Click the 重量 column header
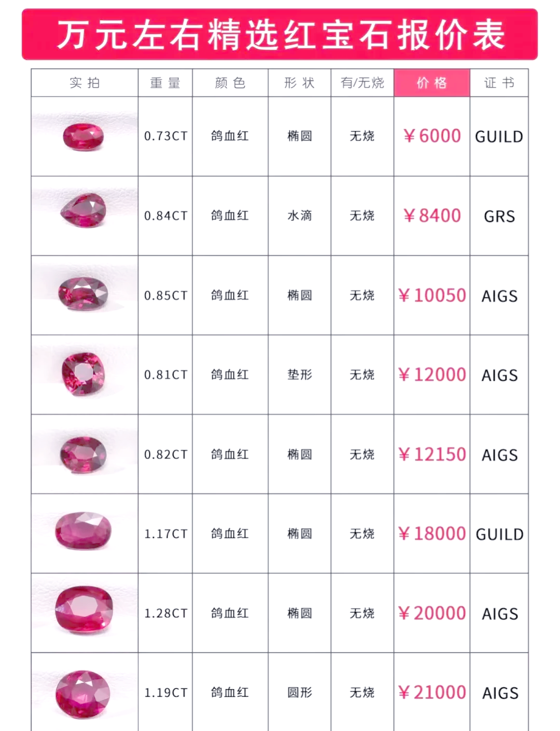The image size is (560, 731). click(165, 83)
